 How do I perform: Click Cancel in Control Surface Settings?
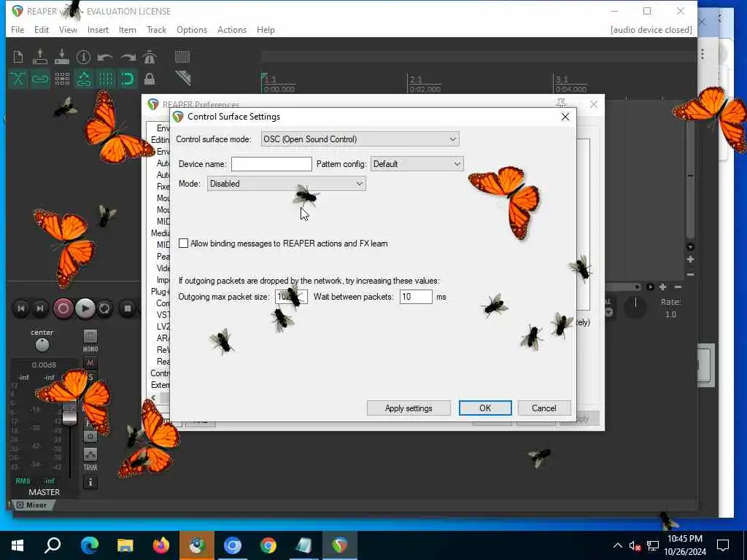coord(543,408)
